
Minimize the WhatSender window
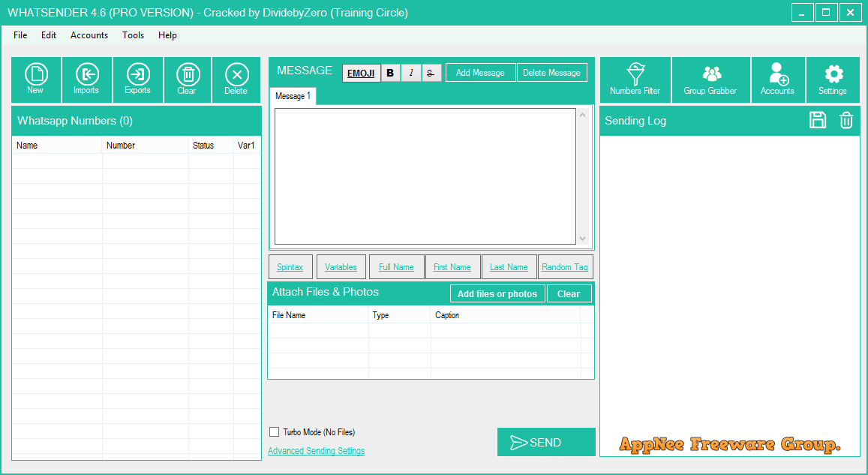(x=802, y=12)
